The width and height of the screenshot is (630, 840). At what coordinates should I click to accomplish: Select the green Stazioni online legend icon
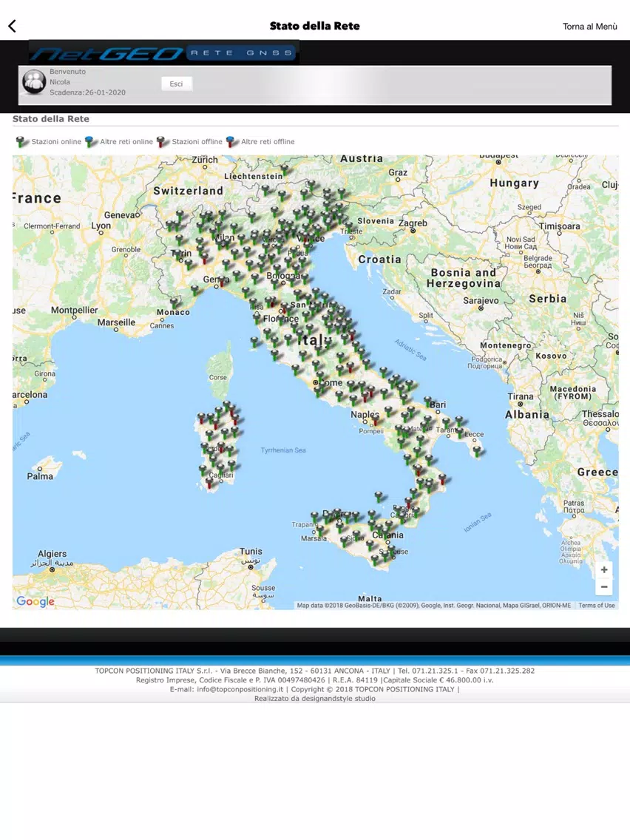(22, 141)
